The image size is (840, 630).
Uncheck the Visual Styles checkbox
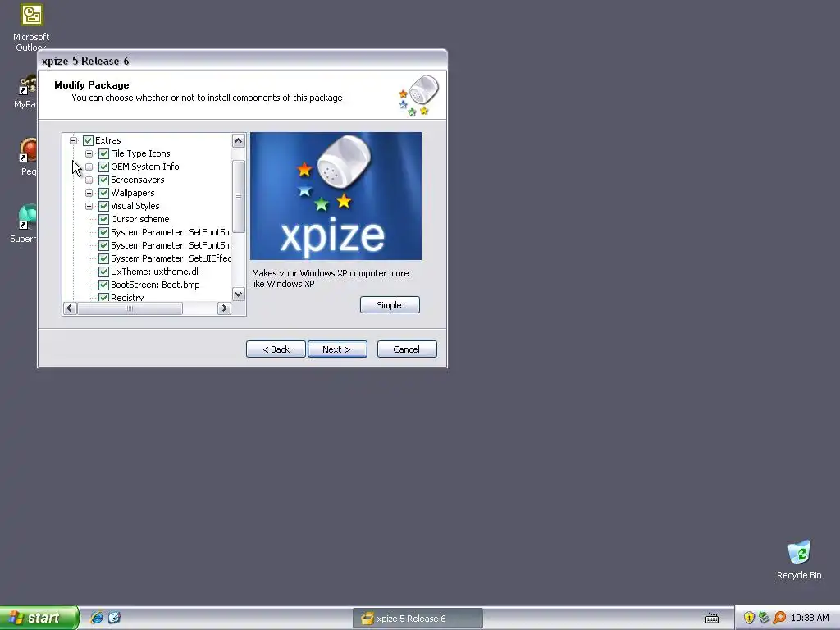tap(104, 206)
